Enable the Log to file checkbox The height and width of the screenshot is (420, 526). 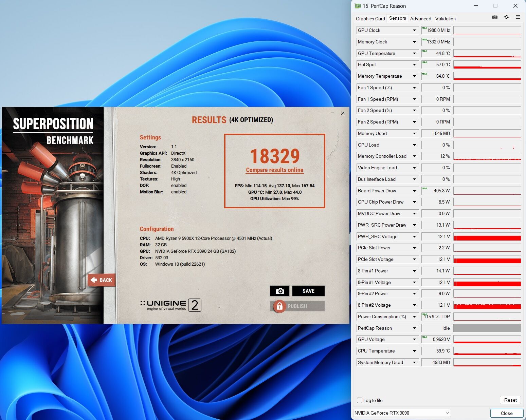[x=360, y=400]
